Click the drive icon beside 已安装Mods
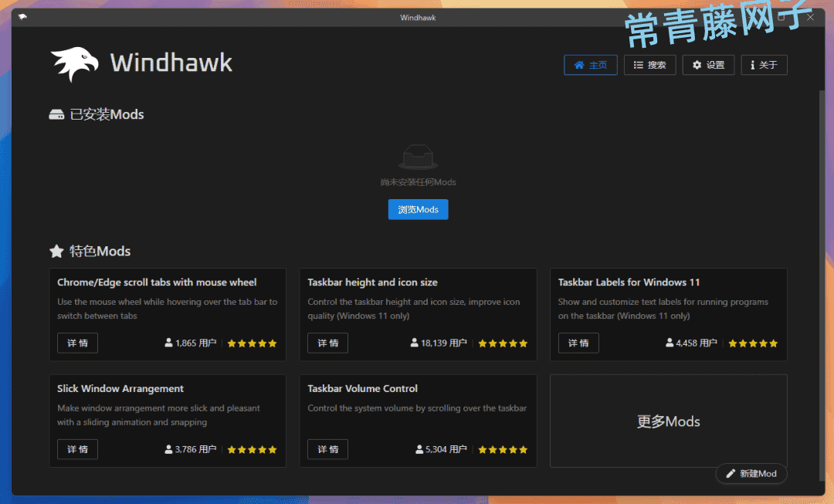 (56, 115)
